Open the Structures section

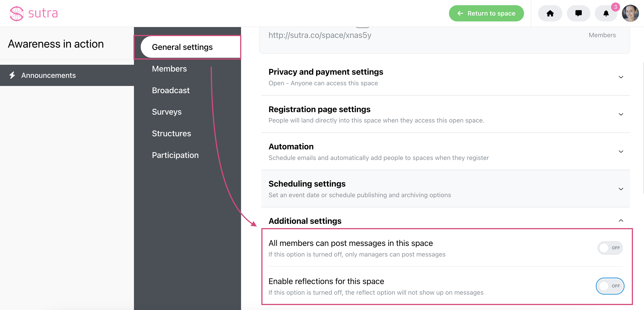(x=172, y=134)
